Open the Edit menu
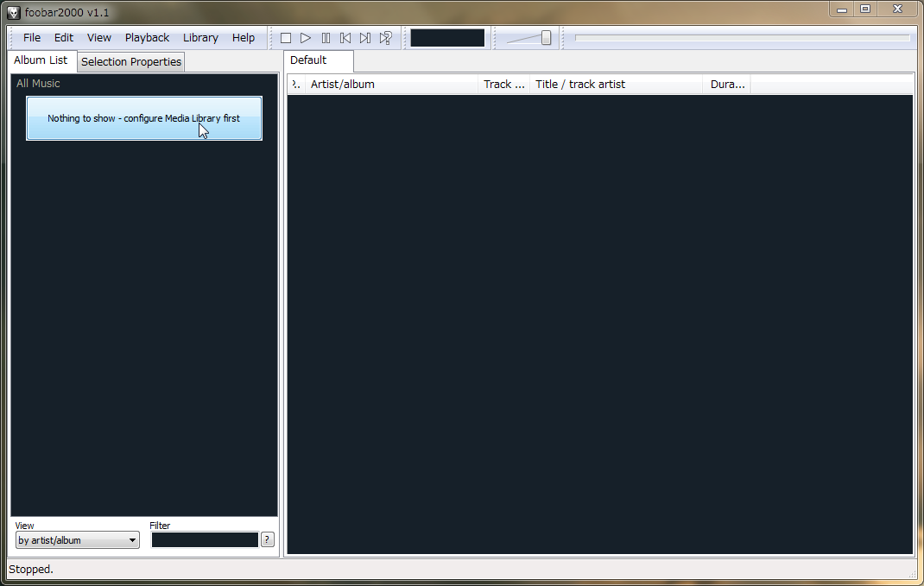The width and height of the screenshot is (924, 586). [64, 38]
